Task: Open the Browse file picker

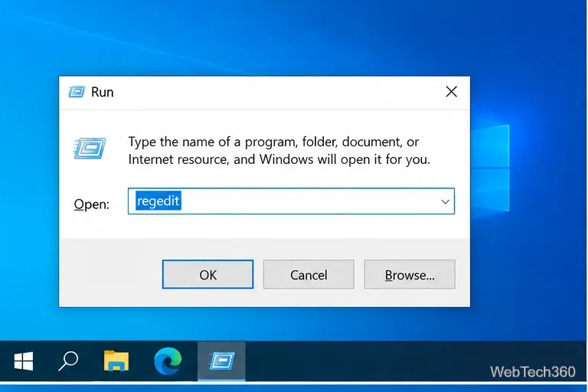Action: pyautogui.click(x=410, y=274)
